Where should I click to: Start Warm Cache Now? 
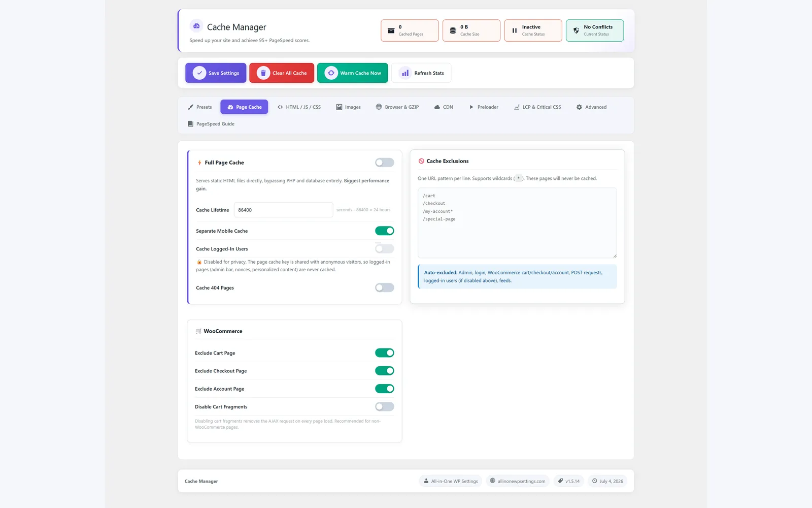click(353, 73)
